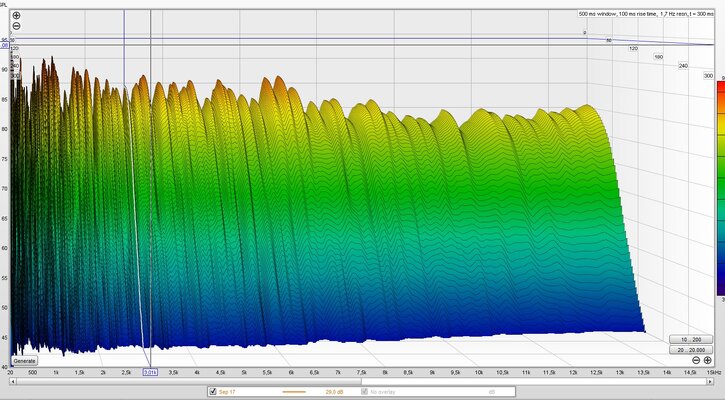
Task: Click the empty scrollbar track right of thumb
Action: point(534,382)
